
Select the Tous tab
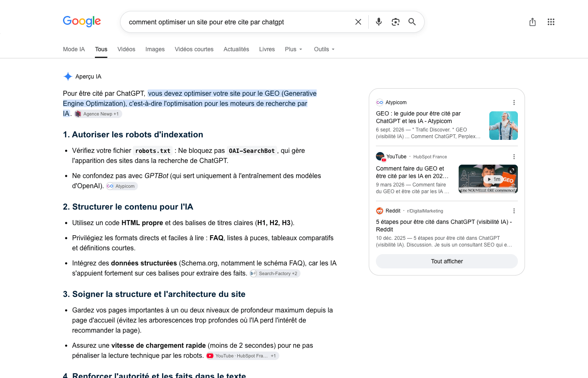click(x=101, y=49)
